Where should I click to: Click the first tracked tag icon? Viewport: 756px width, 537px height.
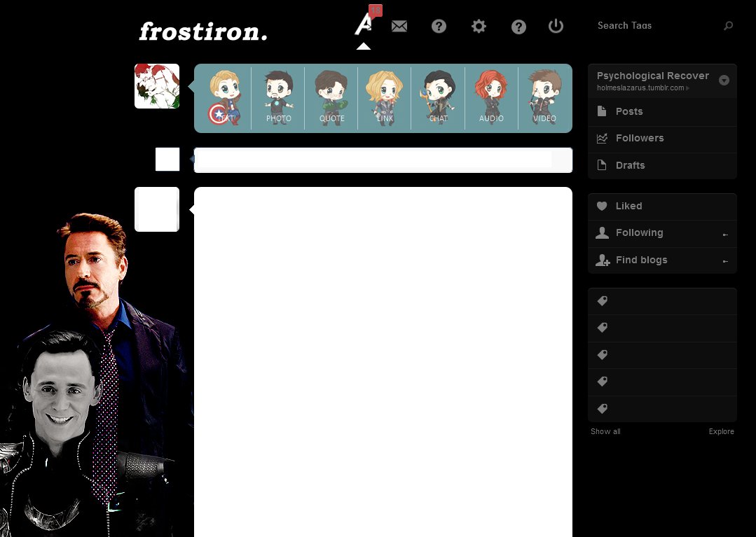coord(602,301)
